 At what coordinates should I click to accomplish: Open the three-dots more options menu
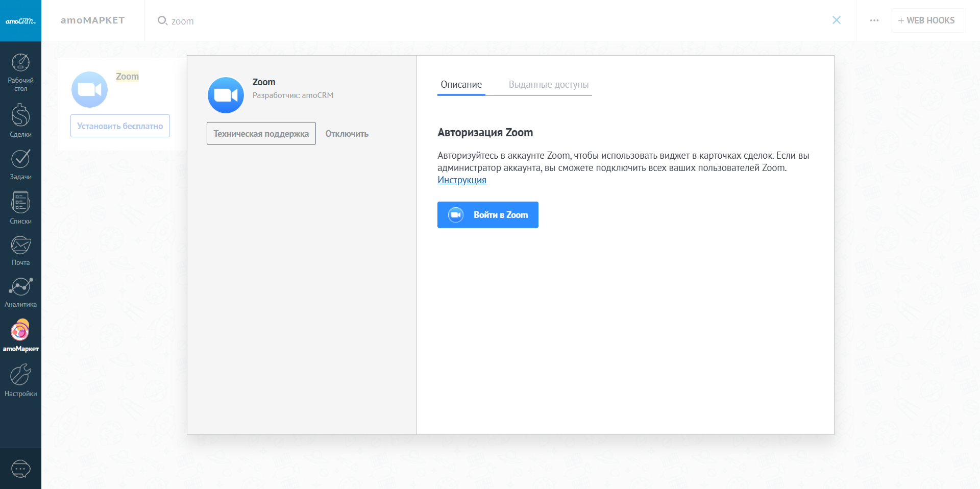874,20
